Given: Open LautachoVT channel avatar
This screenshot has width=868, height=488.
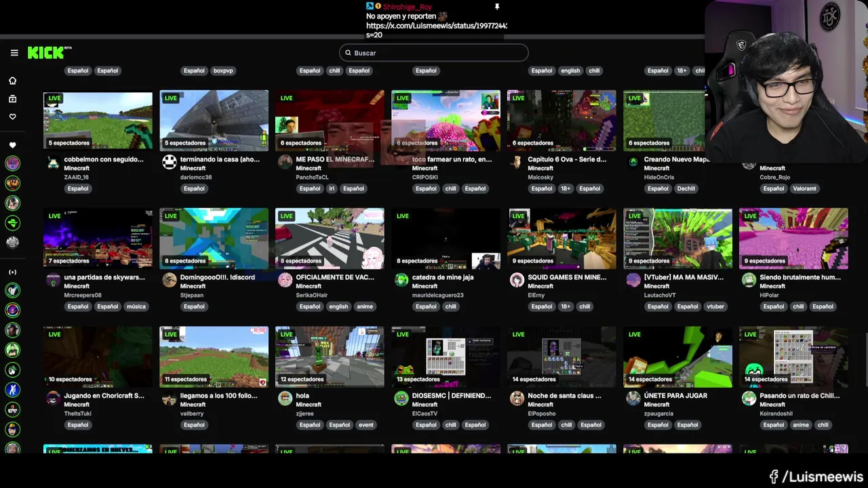Looking at the screenshot, I should pos(633,281).
